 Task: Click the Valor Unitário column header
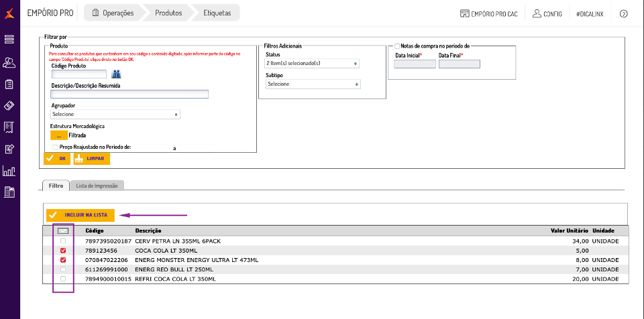(570, 231)
